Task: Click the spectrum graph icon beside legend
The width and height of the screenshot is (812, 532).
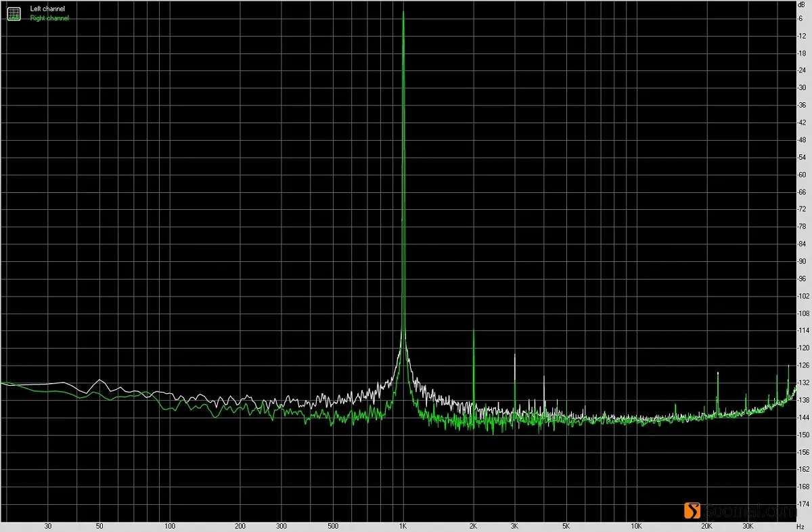Action: point(14,13)
